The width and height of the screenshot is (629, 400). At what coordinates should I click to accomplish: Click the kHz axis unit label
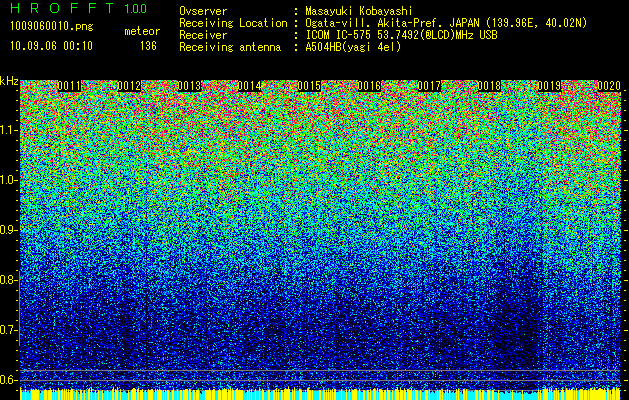pyautogui.click(x=9, y=81)
